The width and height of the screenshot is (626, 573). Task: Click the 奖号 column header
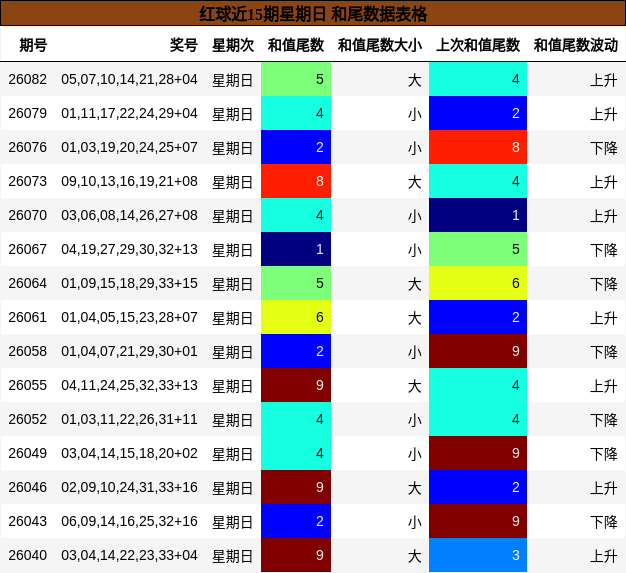(x=184, y=45)
